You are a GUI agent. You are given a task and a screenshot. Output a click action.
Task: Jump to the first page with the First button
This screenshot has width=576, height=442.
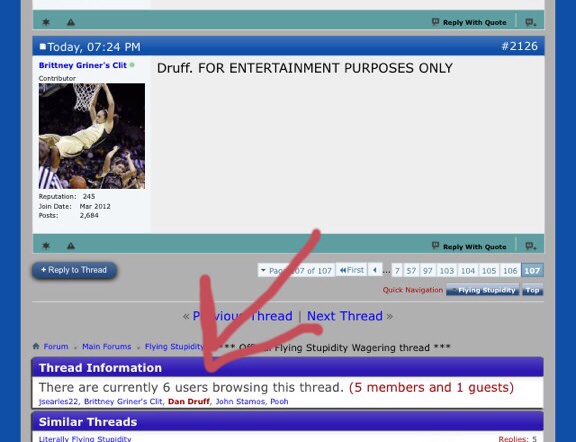tap(351, 270)
